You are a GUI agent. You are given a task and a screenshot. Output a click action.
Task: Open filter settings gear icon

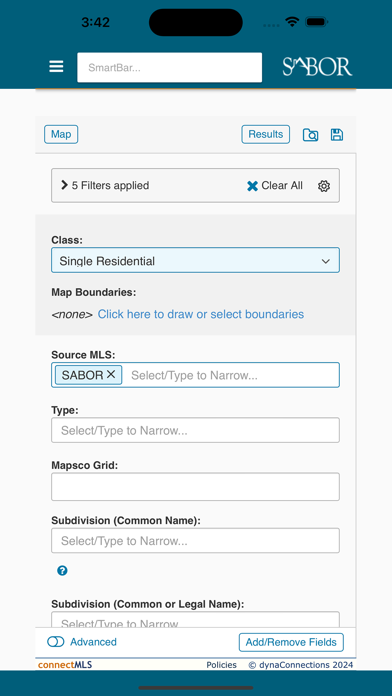[x=324, y=186]
